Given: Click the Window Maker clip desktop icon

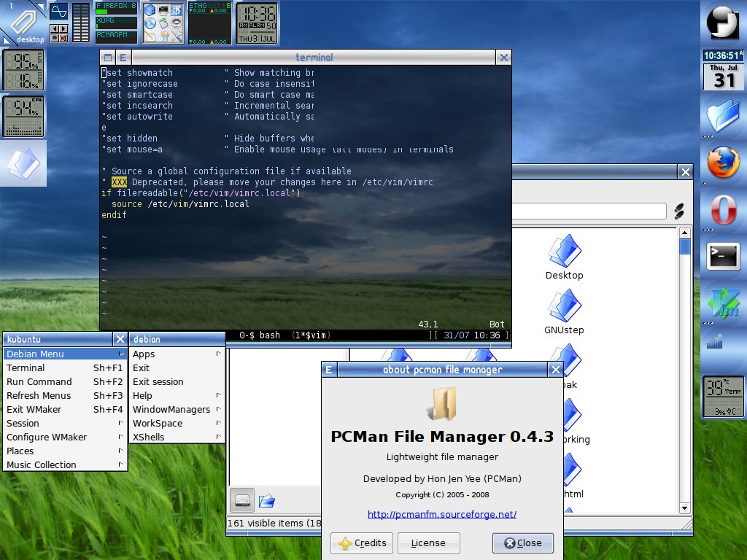Looking at the screenshot, I should point(23,23).
